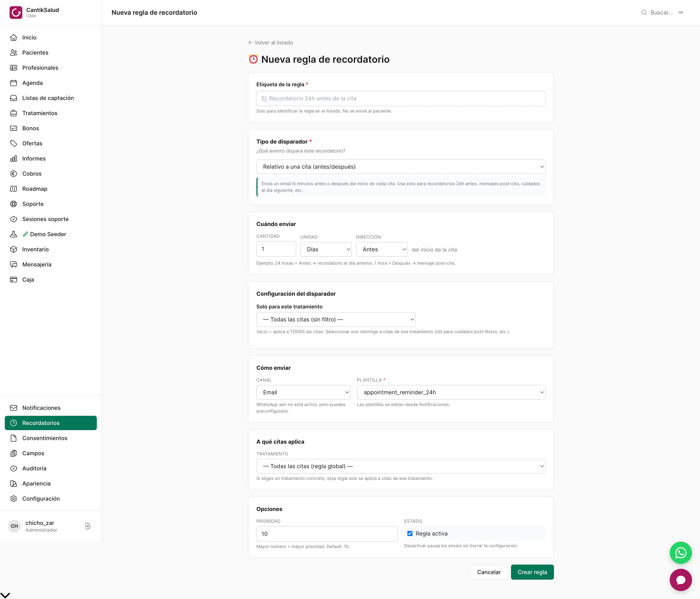Click the Cantidad number field
Viewport: 700px width, 599px height.
click(x=276, y=249)
